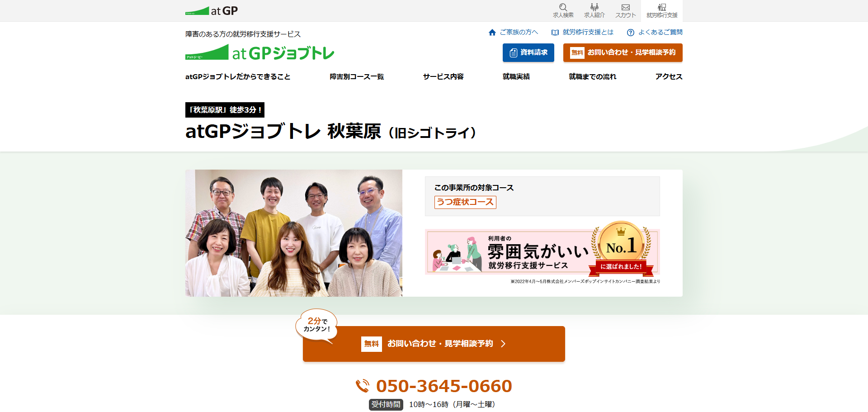The height and width of the screenshot is (412, 868).
Task: Open サービス内容 menu item
Action: 443,76
